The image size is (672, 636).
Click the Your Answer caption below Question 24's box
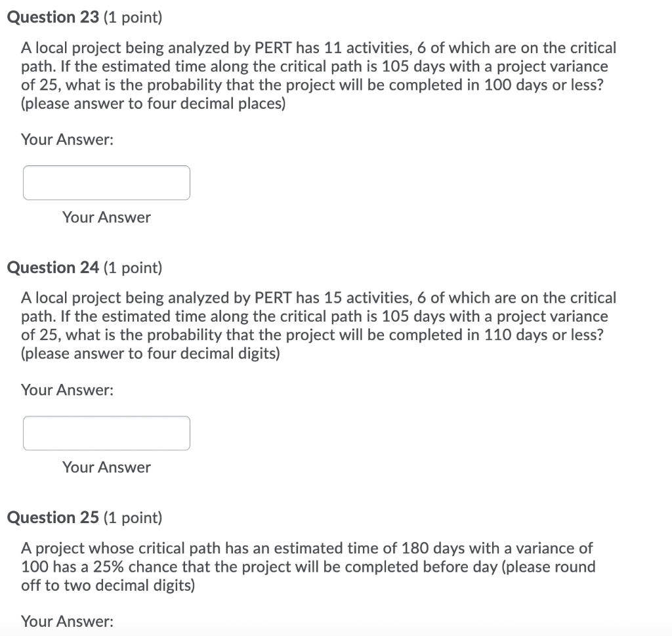pos(106,467)
